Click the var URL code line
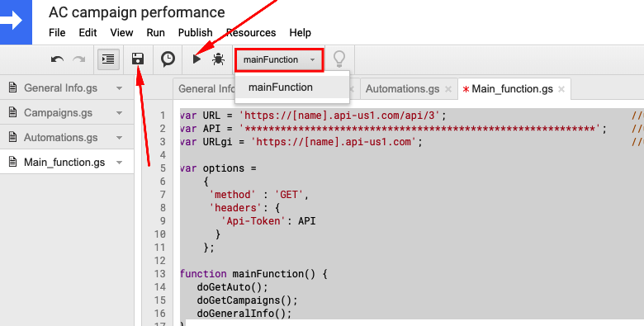 pos(313,116)
